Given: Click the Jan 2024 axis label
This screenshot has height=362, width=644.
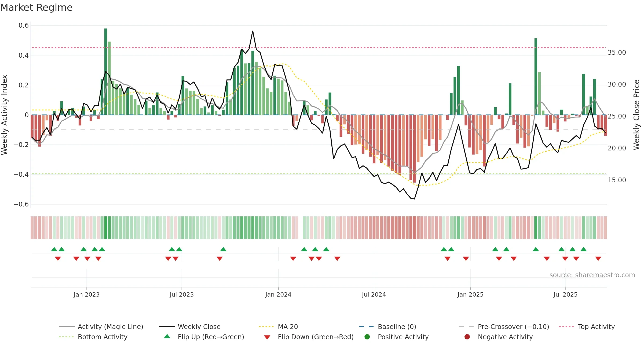Looking at the screenshot, I should (278, 294).
